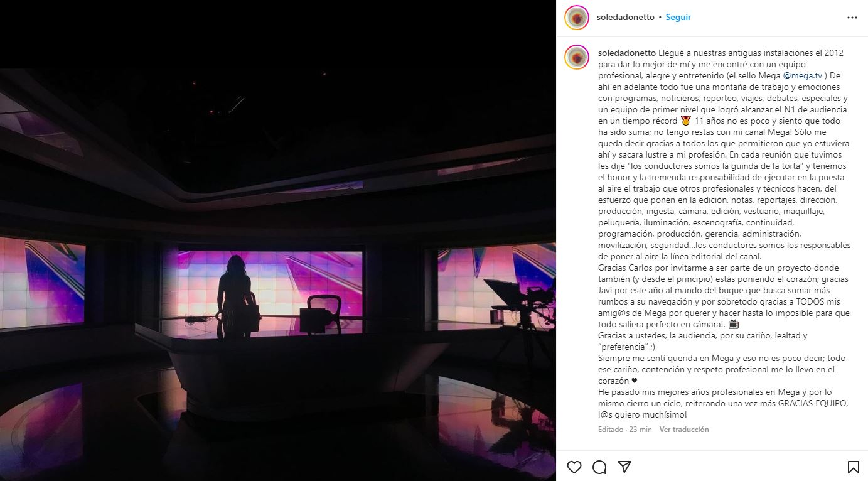
Task: Click the Editado label below the caption
Action: point(611,430)
